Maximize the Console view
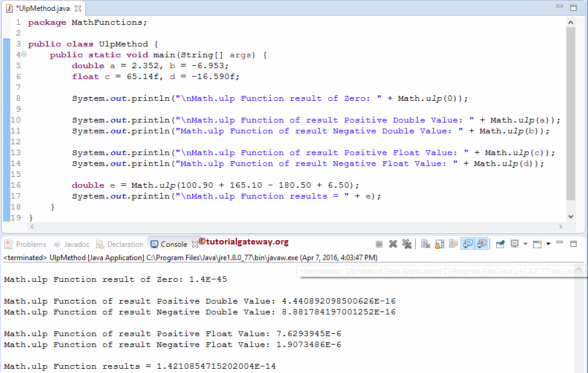Screen dimensions: 588x373 pyautogui.click(x=574, y=243)
